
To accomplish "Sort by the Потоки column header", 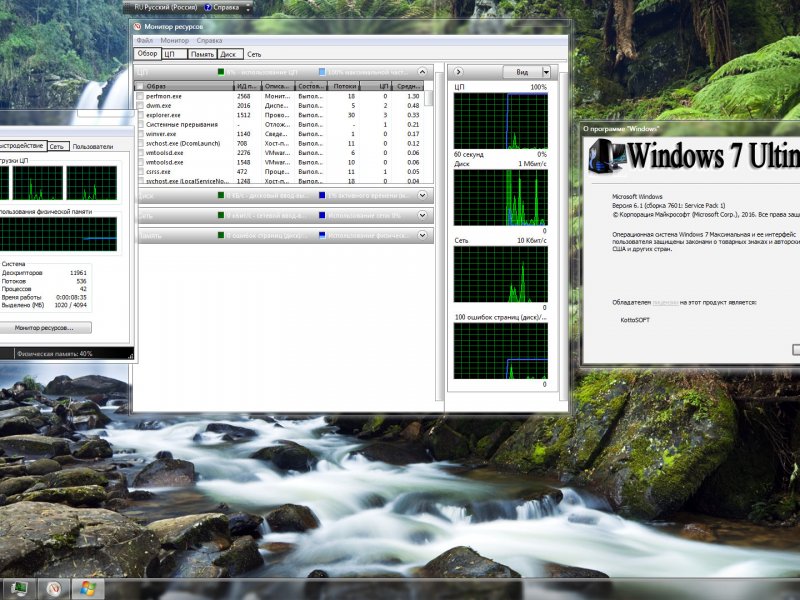I will tap(344, 86).
